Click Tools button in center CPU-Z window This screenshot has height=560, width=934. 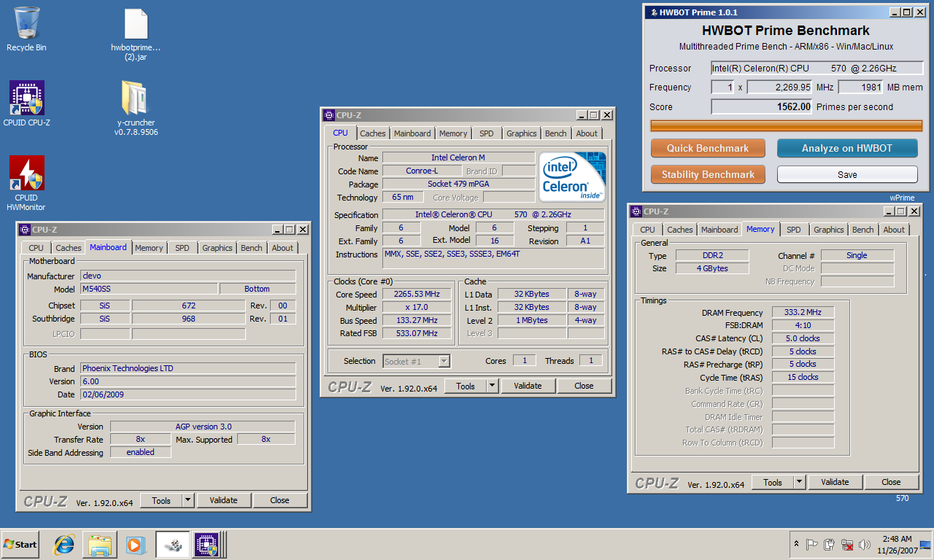[x=466, y=386]
